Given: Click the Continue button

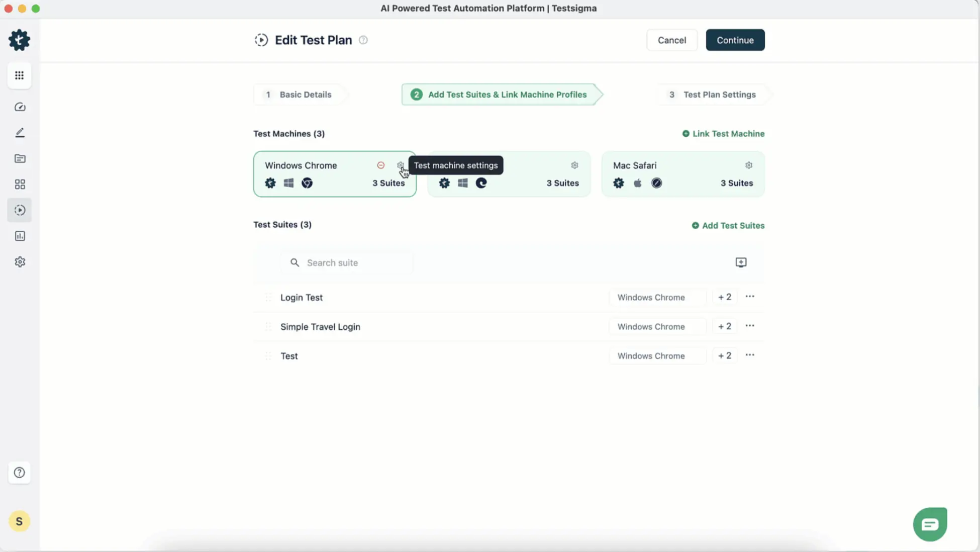Looking at the screenshot, I should [x=735, y=40].
